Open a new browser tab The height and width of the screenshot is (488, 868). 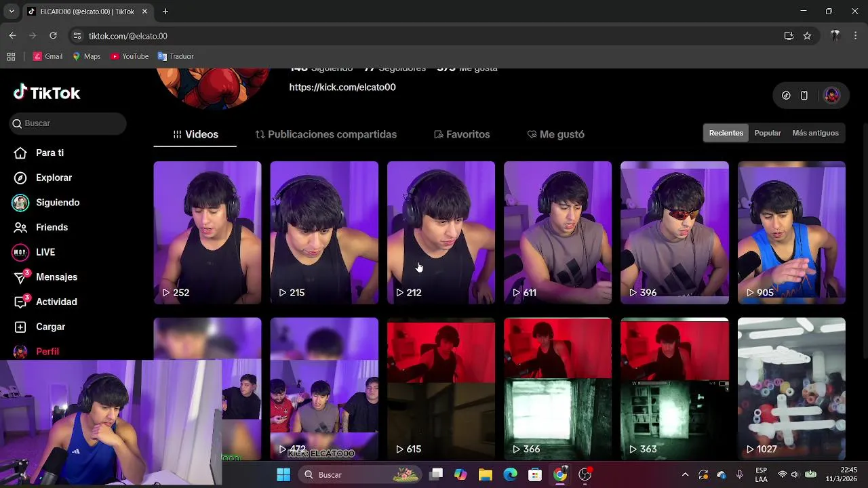(165, 12)
